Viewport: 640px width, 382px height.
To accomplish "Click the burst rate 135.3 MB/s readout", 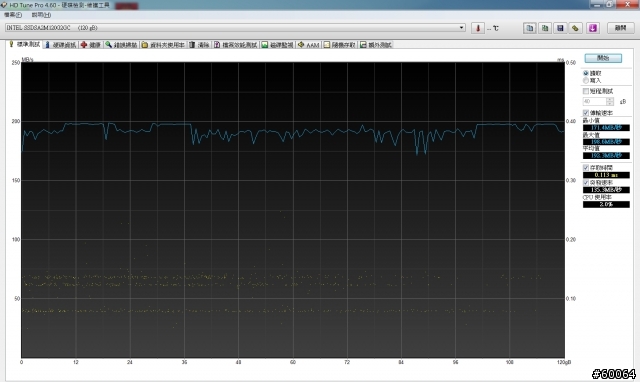I will point(606,190).
